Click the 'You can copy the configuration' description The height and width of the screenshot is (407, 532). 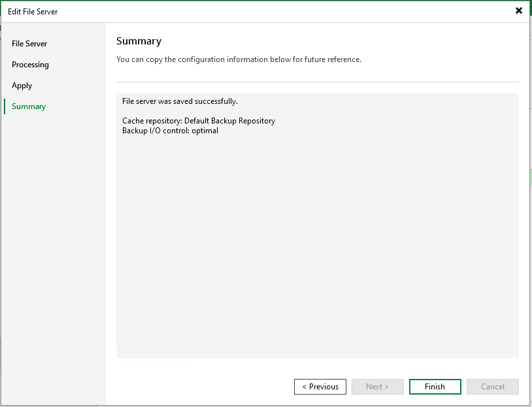click(239, 59)
